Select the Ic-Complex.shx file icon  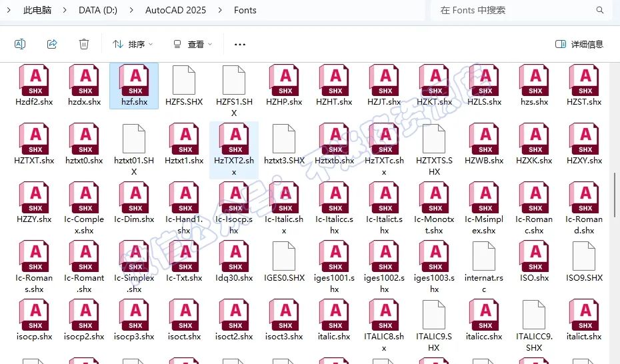pos(84,197)
